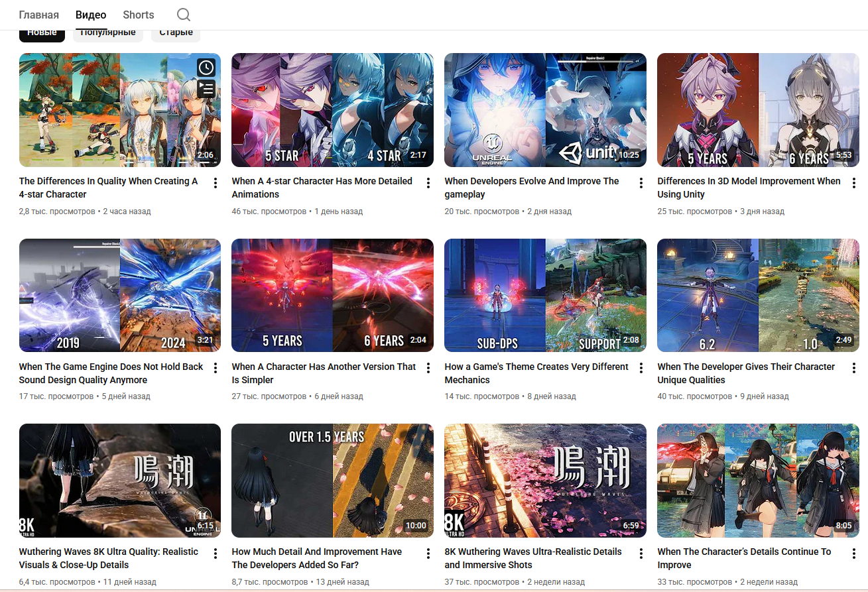The width and height of the screenshot is (868, 592).
Task: Click the '27 тыс. просмотров • 6 дней назад' text
Action: coord(298,396)
